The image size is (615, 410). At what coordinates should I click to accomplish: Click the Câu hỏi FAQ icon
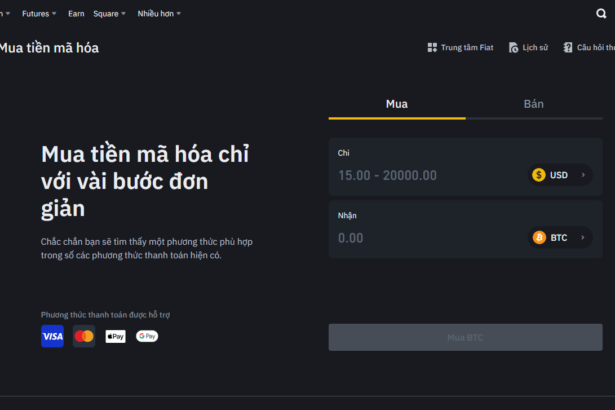click(568, 47)
